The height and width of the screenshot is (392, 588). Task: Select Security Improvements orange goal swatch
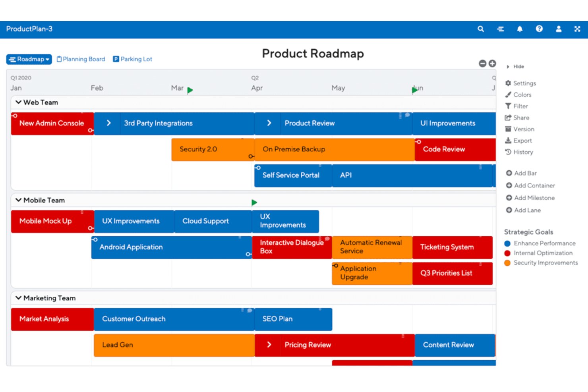point(507,263)
